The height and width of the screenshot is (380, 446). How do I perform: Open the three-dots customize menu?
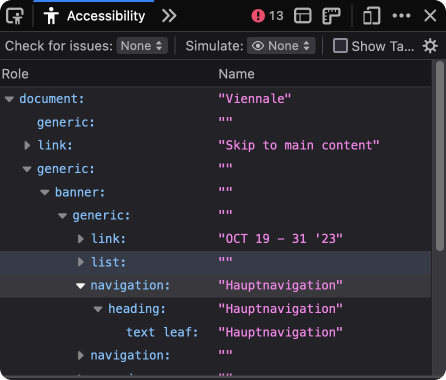coord(401,16)
